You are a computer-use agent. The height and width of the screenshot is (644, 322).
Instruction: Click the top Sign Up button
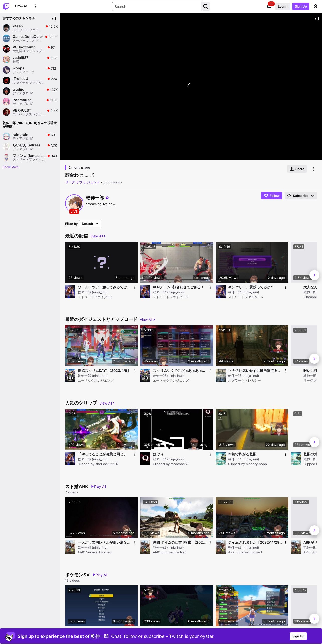(301, 6)
